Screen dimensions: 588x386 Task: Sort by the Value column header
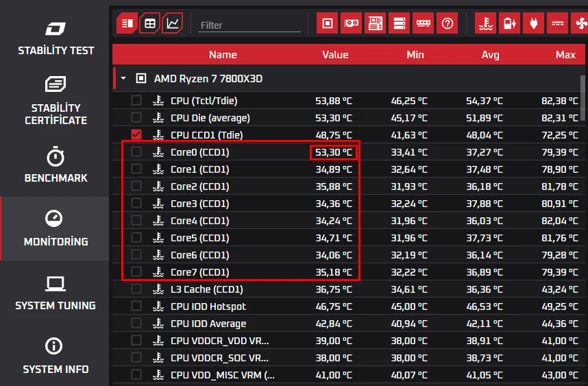coord(335,55)
